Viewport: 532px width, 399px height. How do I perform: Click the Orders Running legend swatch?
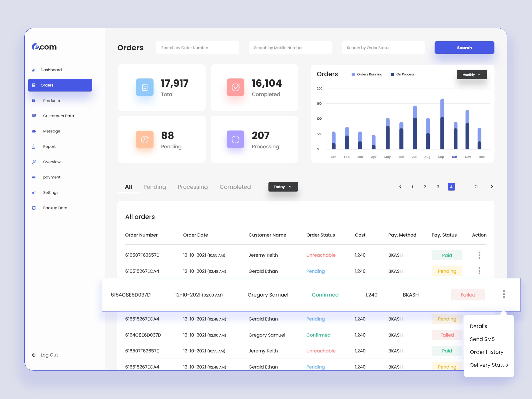[353, 75]
